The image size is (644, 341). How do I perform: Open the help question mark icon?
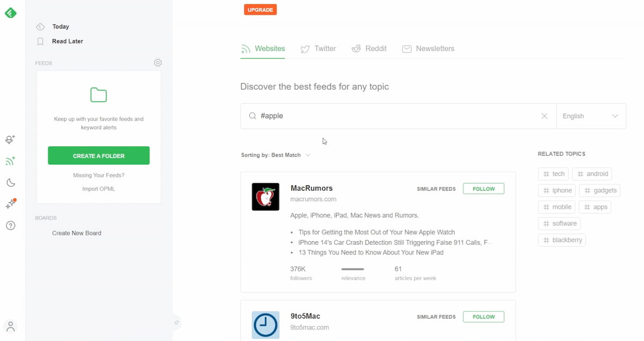tap(10, 226)
